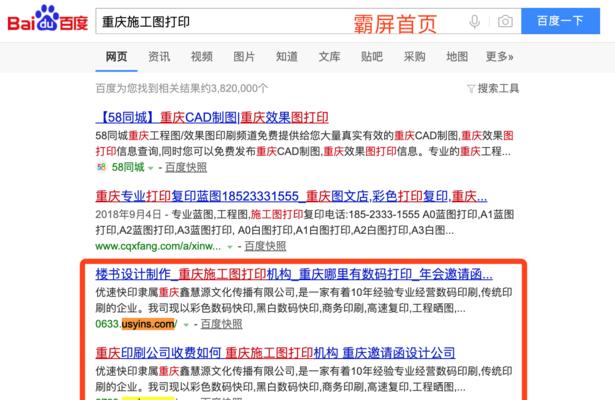Click the search tools funnel icon
The image size is (615, 400).
[x=471, y=89]
